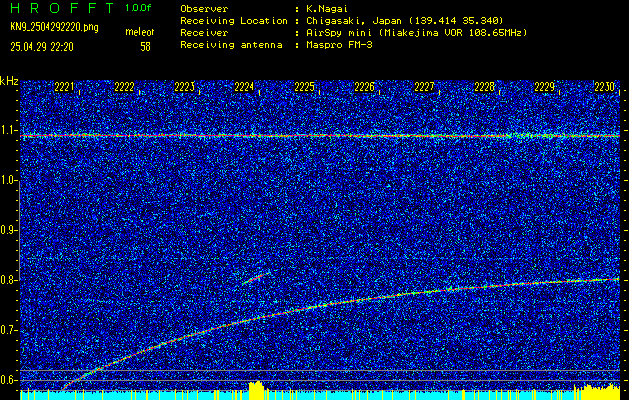The image size is (629, 400).
Task: Click the 0.9 kHz axis label
Action: click(9, 230)
